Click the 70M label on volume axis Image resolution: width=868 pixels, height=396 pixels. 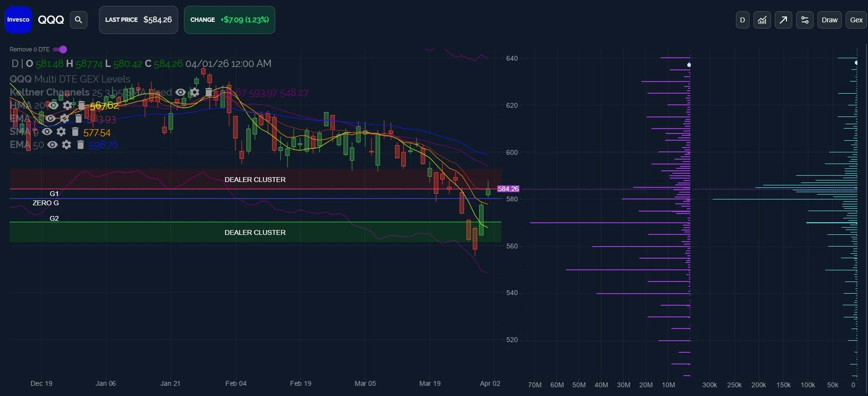click(534, 385)
